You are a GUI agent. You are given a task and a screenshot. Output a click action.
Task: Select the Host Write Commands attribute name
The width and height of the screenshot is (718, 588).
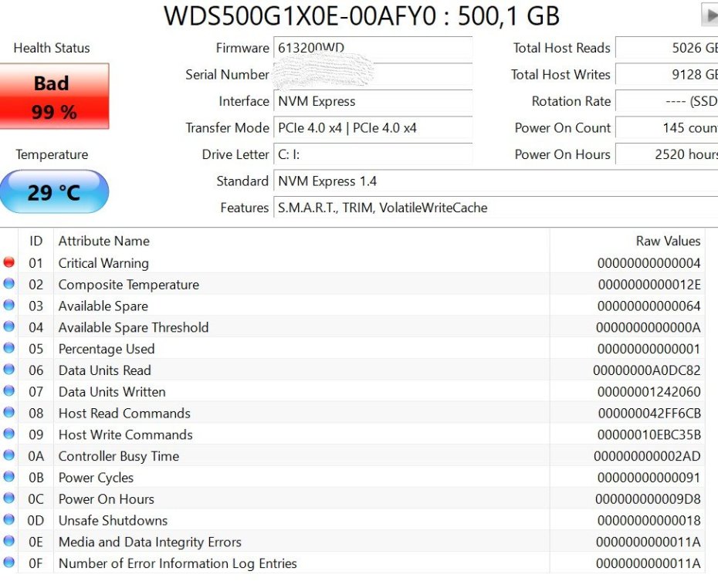coord(126,434)
